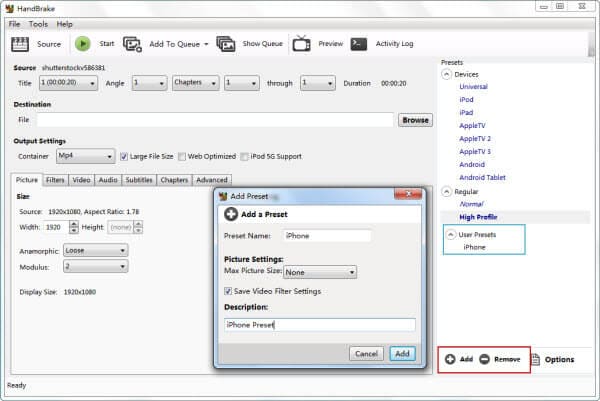
Task: Select the Normal preset
Action: click(471, 204)
